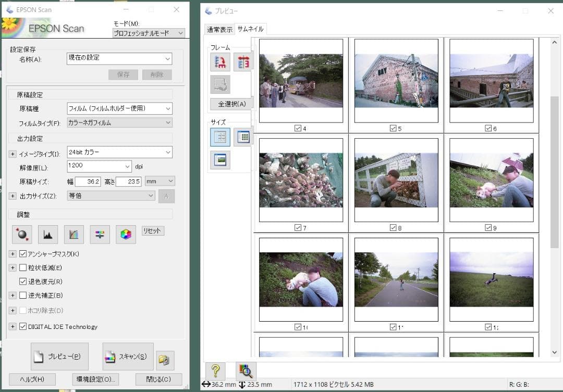Image resolution: width=563 pixels, height=392 pixels.
Task: Click the question mark help icon in preview
Action: 215,371
